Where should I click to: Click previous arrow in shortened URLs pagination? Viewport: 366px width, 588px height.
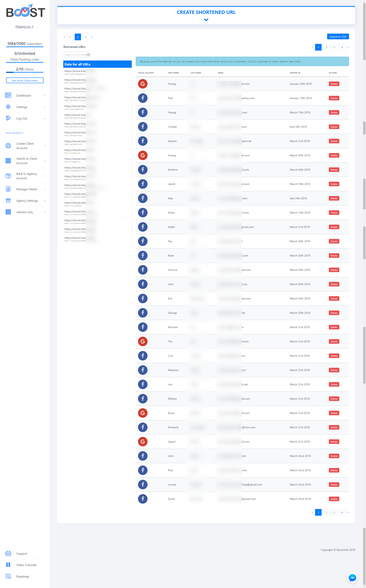tap(64, 37)
